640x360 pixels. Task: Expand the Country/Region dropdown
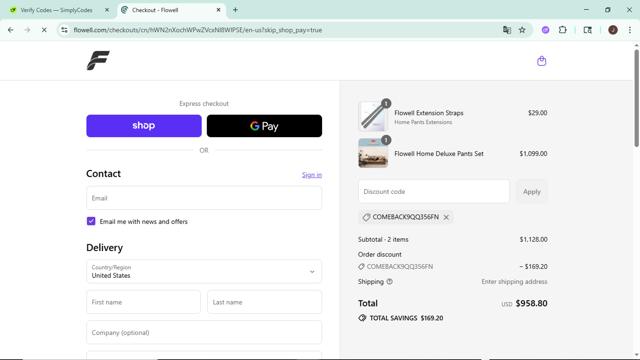pos(204,271)
